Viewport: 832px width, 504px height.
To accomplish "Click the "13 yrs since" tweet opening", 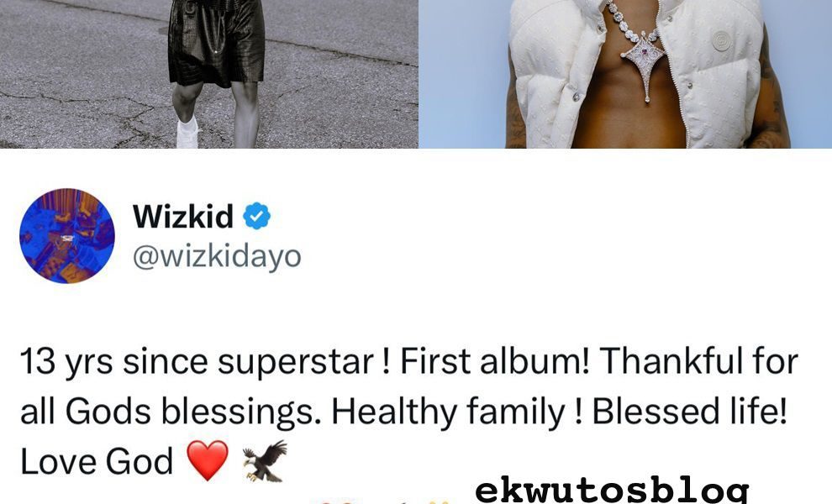I will coord(114,362).
